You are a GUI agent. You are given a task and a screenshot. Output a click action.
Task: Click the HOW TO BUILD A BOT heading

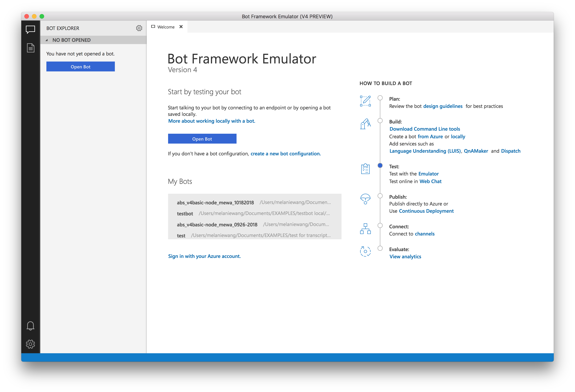click(x=386, y=83)
